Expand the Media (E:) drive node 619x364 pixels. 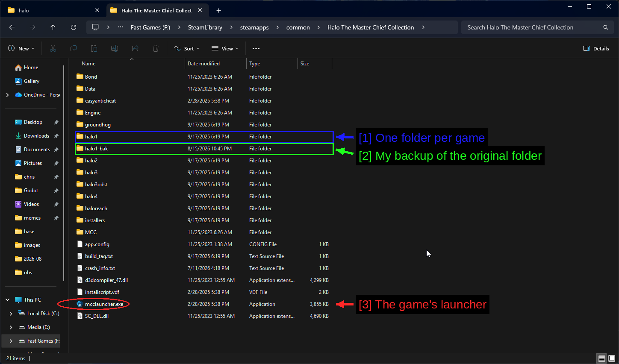coord(11,327)
